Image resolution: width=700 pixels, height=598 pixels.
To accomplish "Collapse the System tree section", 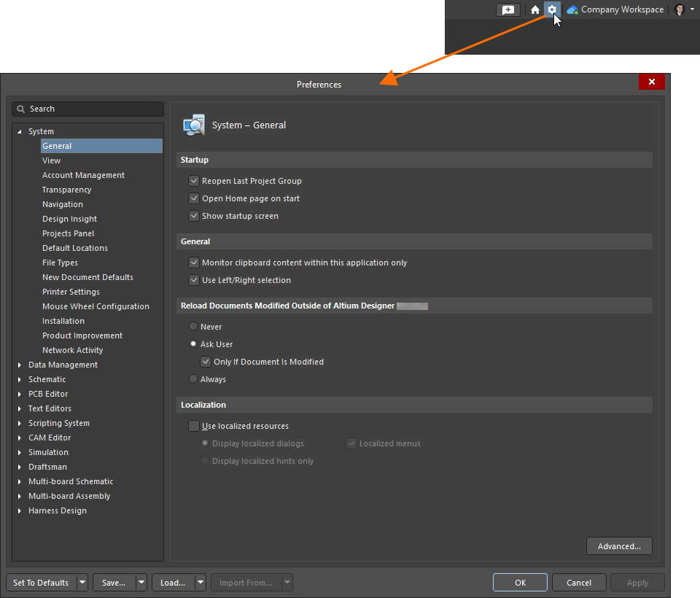I will point(19,131).
